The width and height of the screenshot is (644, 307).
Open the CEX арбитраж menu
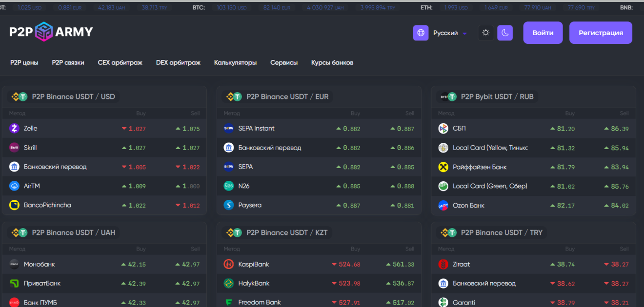(120, 62)
